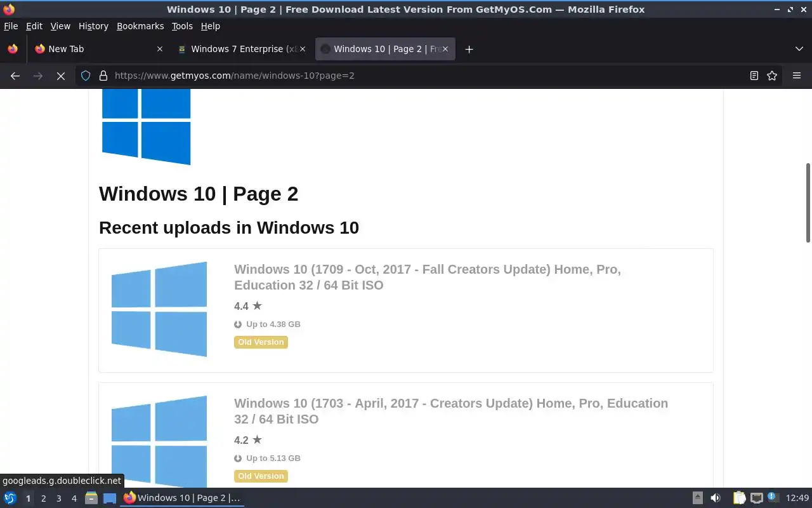Image resolution: width=812 pixels, height=508 pixels.
Task: Close the New Tab tab
Action: click(160, 49)
